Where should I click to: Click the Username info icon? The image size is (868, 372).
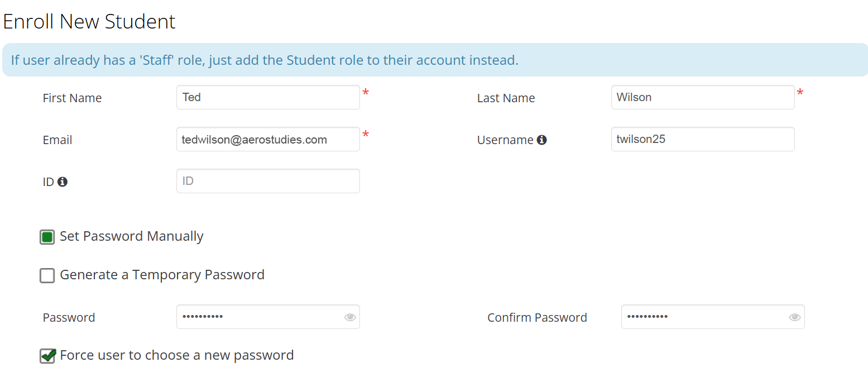tap(541, 140)
